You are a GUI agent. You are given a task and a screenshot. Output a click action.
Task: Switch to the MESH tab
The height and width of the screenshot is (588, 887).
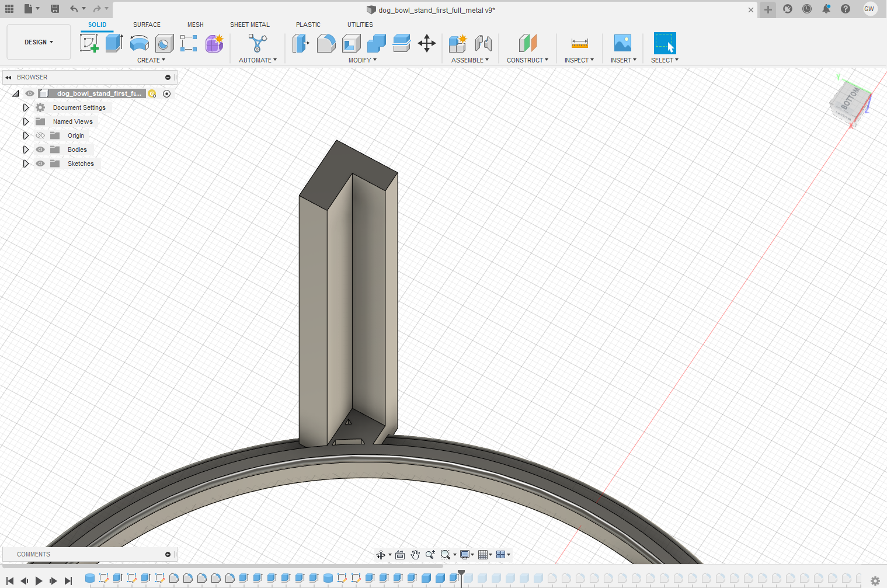196,25
